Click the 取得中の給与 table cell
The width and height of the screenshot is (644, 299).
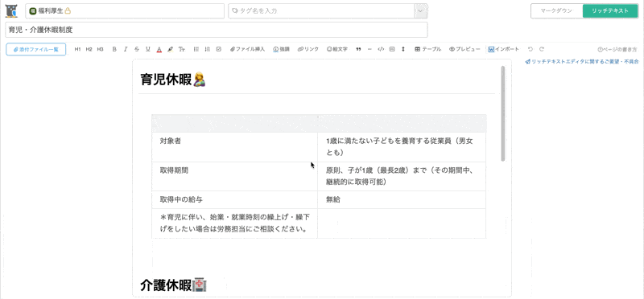coord(234,200)
